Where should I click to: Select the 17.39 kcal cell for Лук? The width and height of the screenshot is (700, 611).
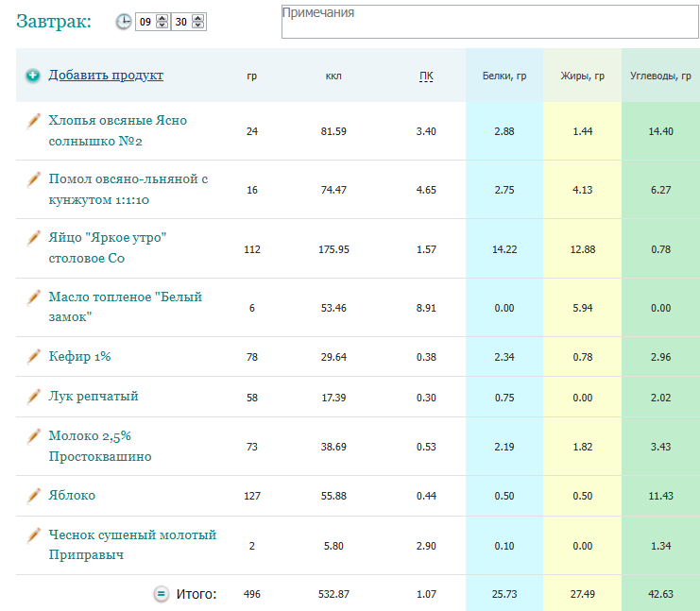[333, 398]
